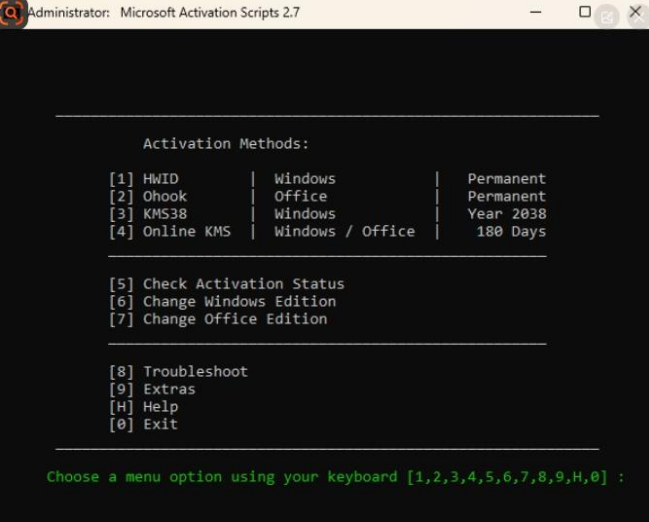Image resolution: width=649 pixels, height=522 pixels.
Task: Click the 'Activation Methods:' heading
Action: pyautogui.click(x=226, y=144)
